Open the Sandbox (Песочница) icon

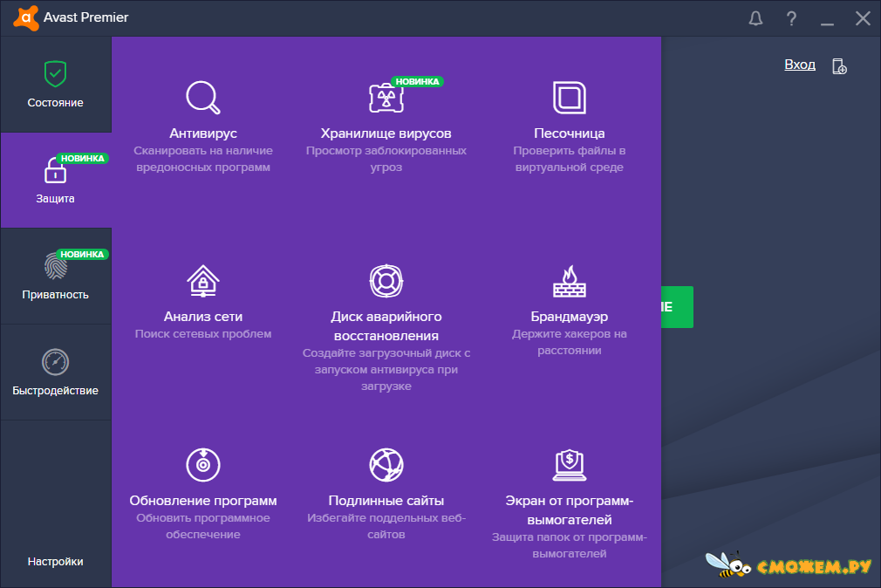570,98
